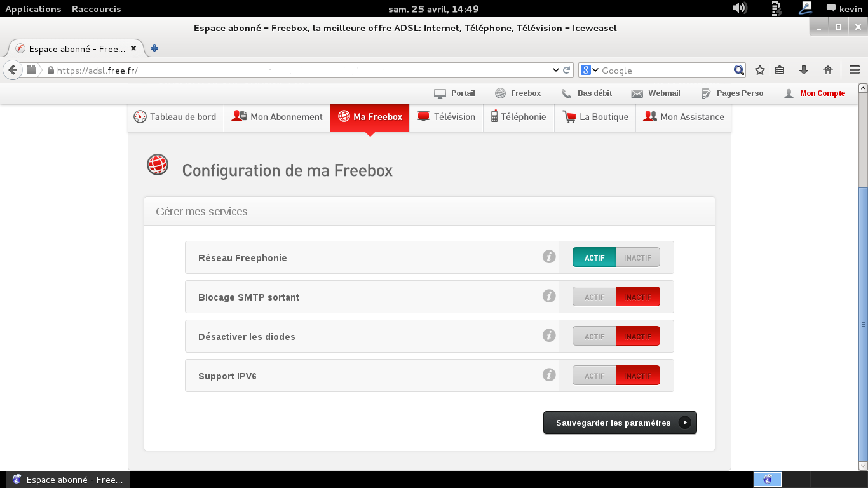Go to the browser home page icon
The width and height of the screenshot is (868, 488).
(x=828, y=70)
